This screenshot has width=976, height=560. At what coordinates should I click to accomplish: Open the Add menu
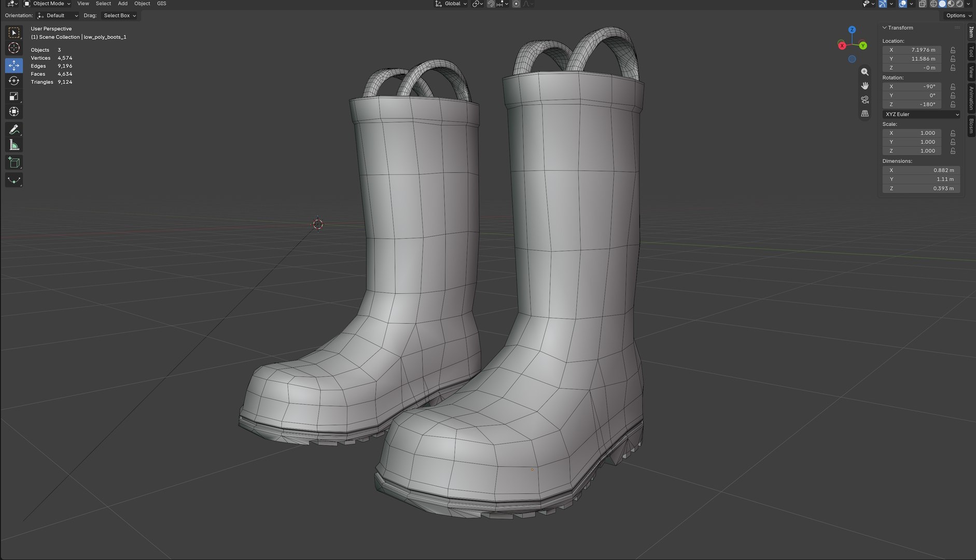click(x=122, y=4)
